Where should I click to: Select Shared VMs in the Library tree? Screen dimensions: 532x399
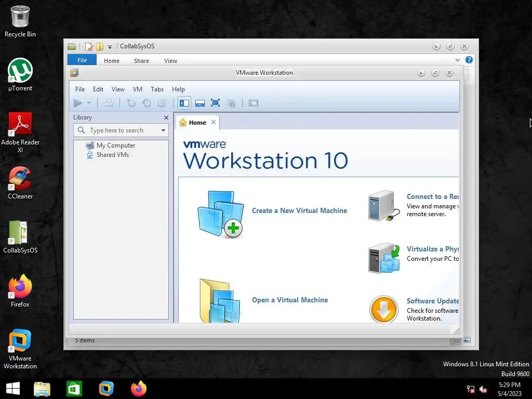(x=113, y=155)
